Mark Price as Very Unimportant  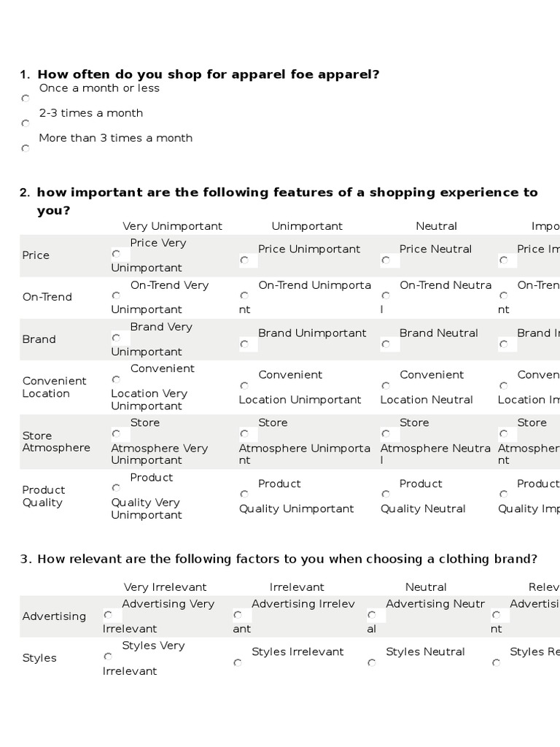pyautogui.click(x=116, y=254)
